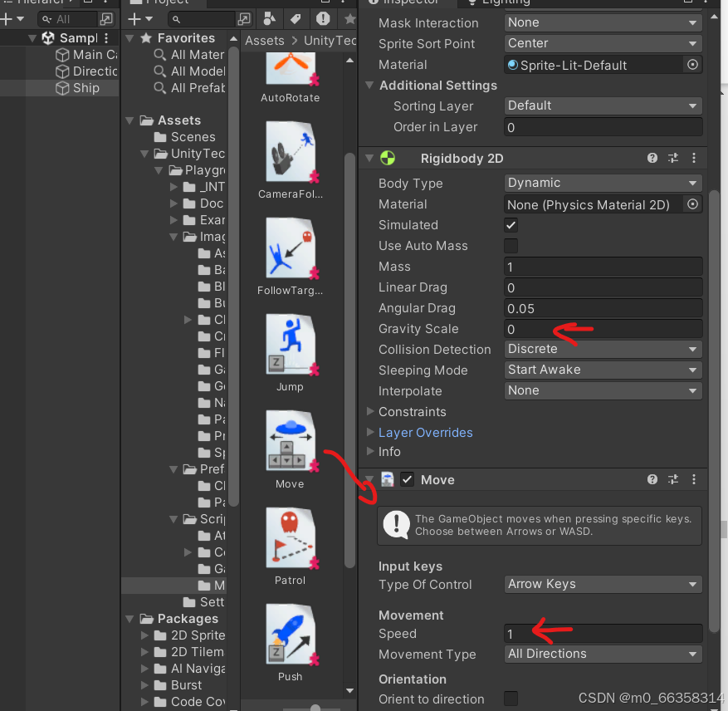Open All Models favorite search
The height and width of the screenshot is (711, 728).
point(189,71)
